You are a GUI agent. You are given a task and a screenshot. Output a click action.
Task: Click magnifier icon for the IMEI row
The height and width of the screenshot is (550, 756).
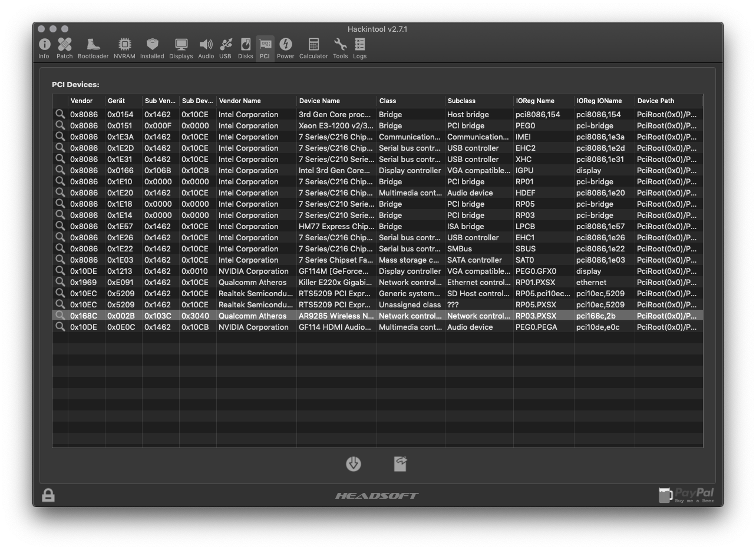[x=60, y=137]
